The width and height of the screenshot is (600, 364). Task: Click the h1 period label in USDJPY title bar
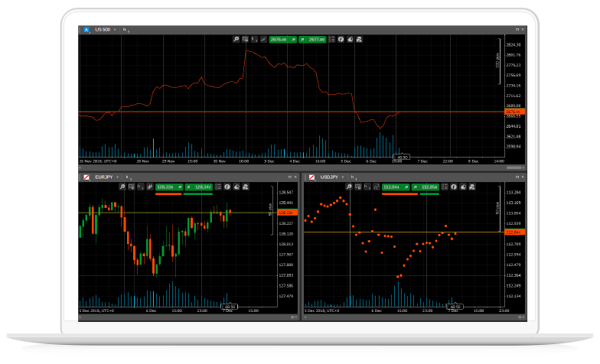click(x=353, y=177)
